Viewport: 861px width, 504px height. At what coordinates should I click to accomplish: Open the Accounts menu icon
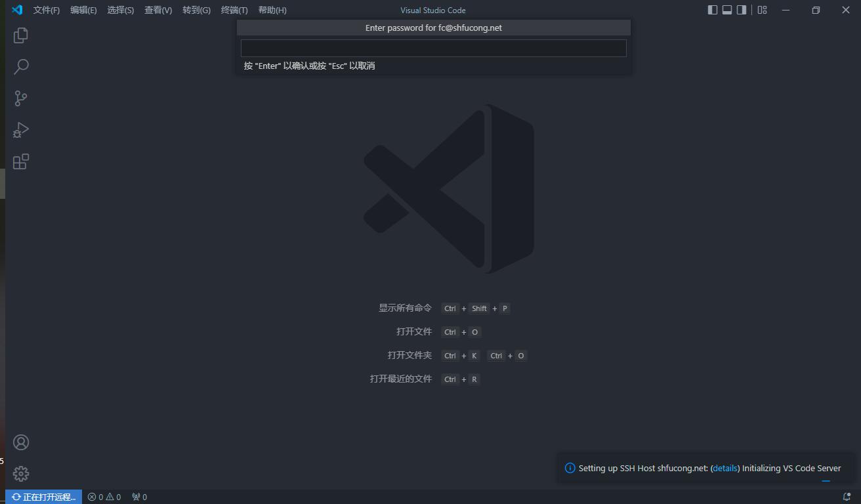point(21,442)
